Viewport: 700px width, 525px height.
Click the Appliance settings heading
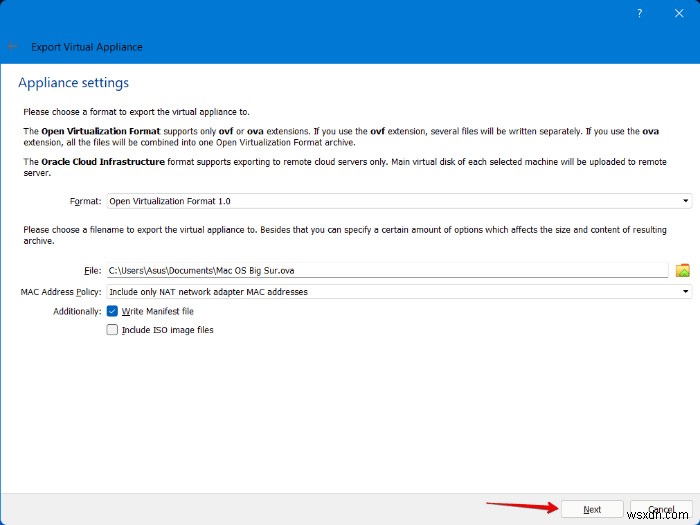74,83
